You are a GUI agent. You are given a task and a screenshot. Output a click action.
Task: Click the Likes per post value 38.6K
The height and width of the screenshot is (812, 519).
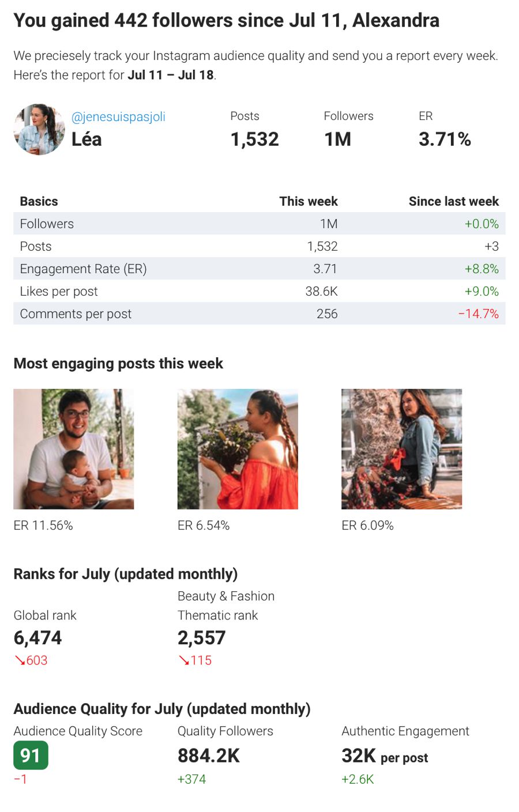(x=321, y=292)
